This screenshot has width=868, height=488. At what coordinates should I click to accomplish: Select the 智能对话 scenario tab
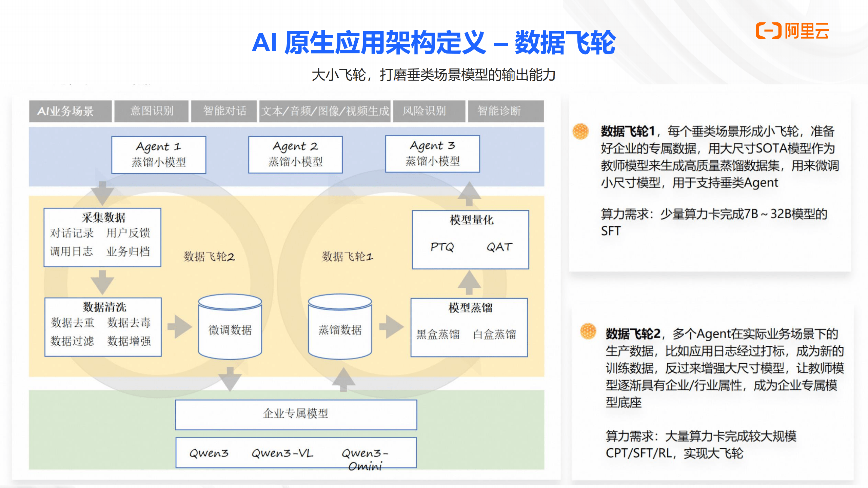tap(224, 111)
